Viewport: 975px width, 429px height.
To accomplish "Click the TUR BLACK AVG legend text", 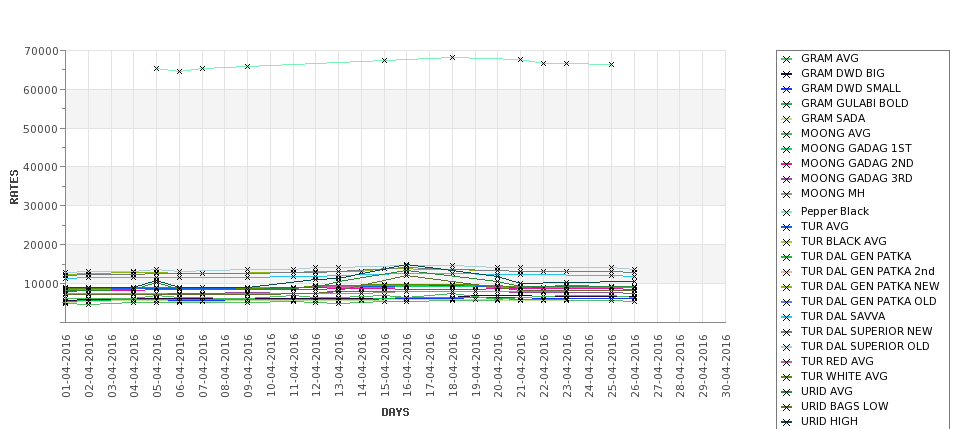I will pos(843,241).
